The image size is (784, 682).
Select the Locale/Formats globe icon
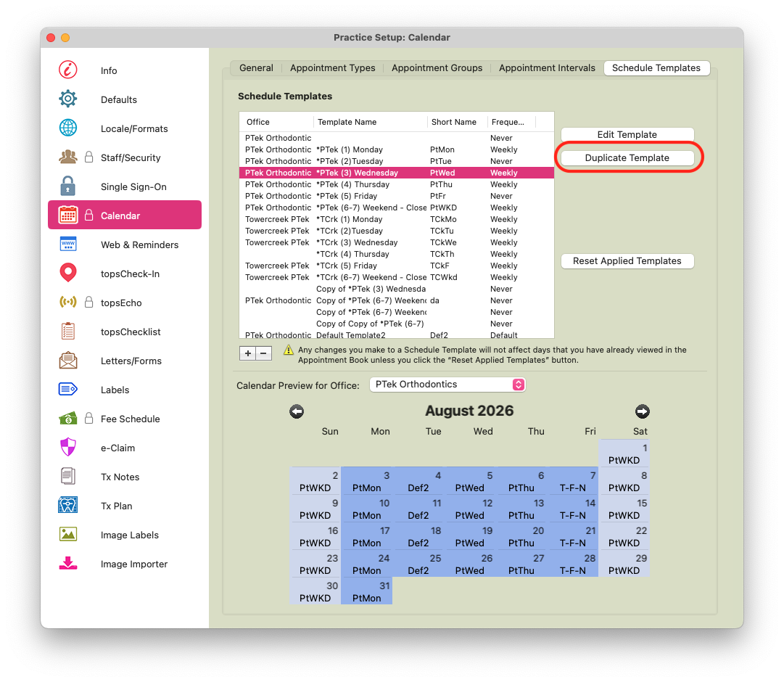point(68,128)
